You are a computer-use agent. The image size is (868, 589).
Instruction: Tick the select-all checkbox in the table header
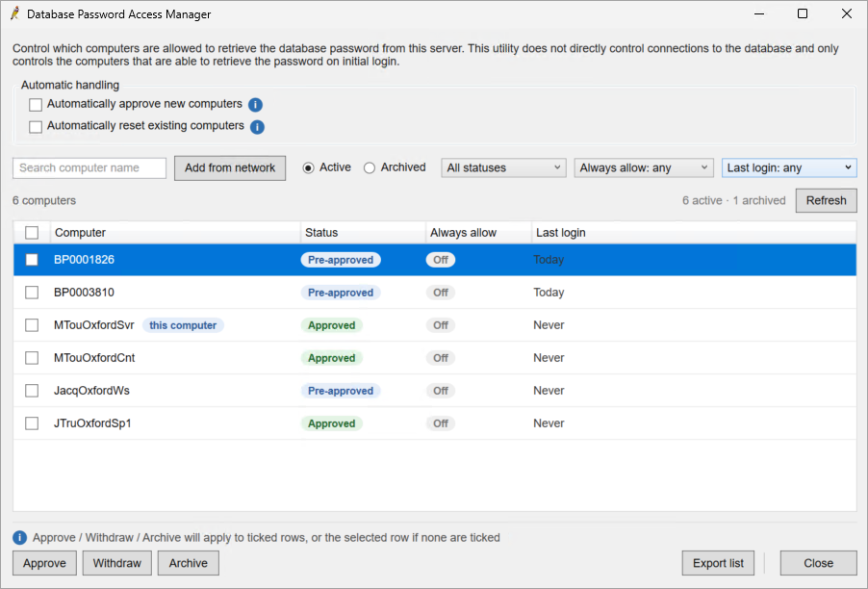coord(32,233)
